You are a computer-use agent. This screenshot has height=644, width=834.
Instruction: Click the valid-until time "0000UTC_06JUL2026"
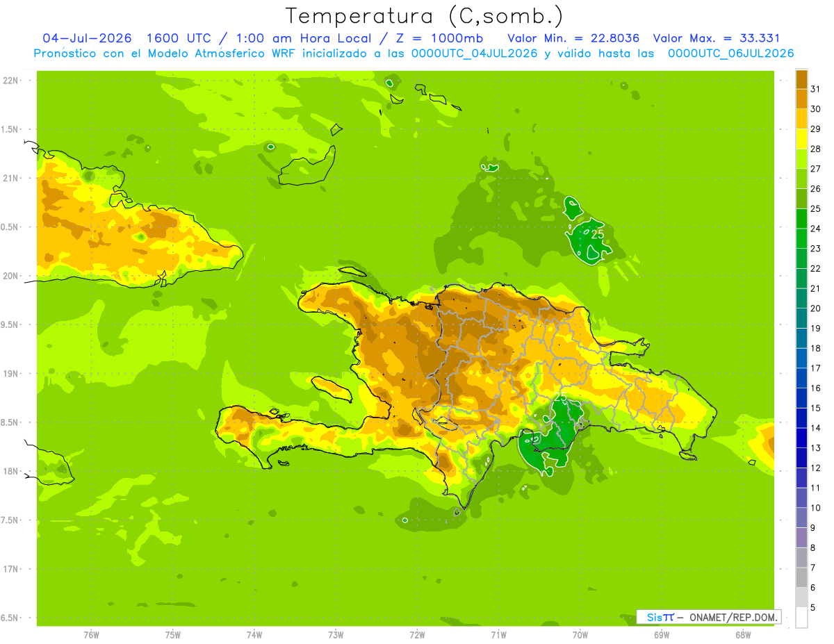[730, 53]
